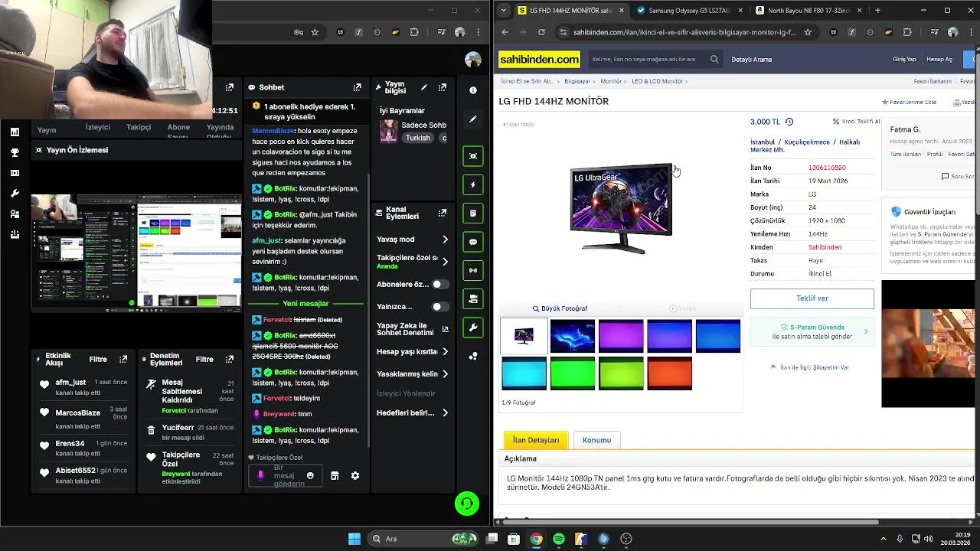Select the solid purple monitor photo thumbnail

[621, 336]
